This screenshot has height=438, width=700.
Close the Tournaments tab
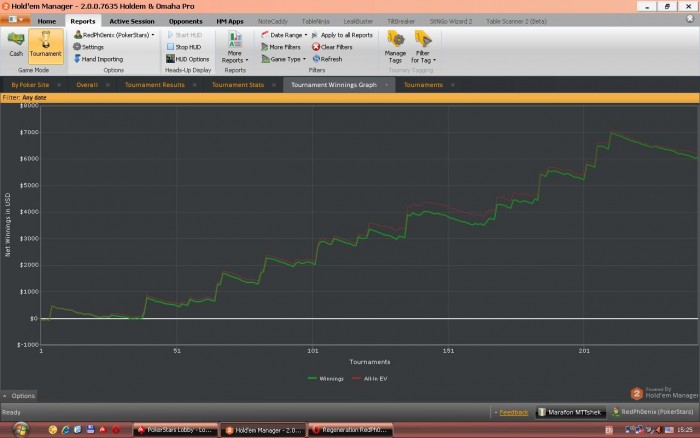coord(452,85)
